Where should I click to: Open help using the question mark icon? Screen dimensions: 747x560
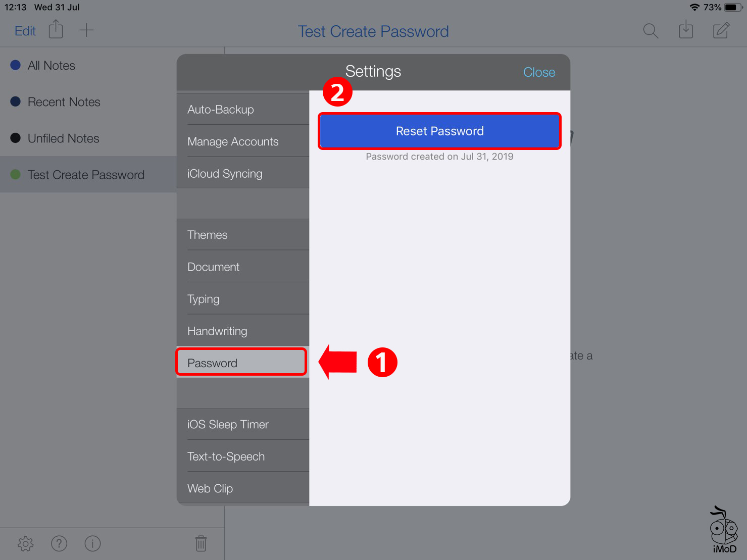coord(59,544)
